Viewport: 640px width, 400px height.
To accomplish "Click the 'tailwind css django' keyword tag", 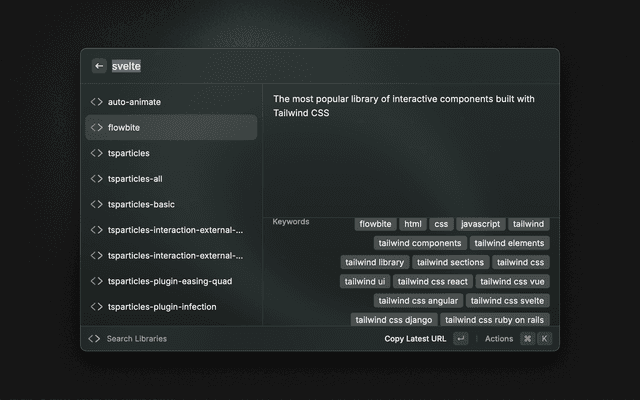I will tap(393, 320).
